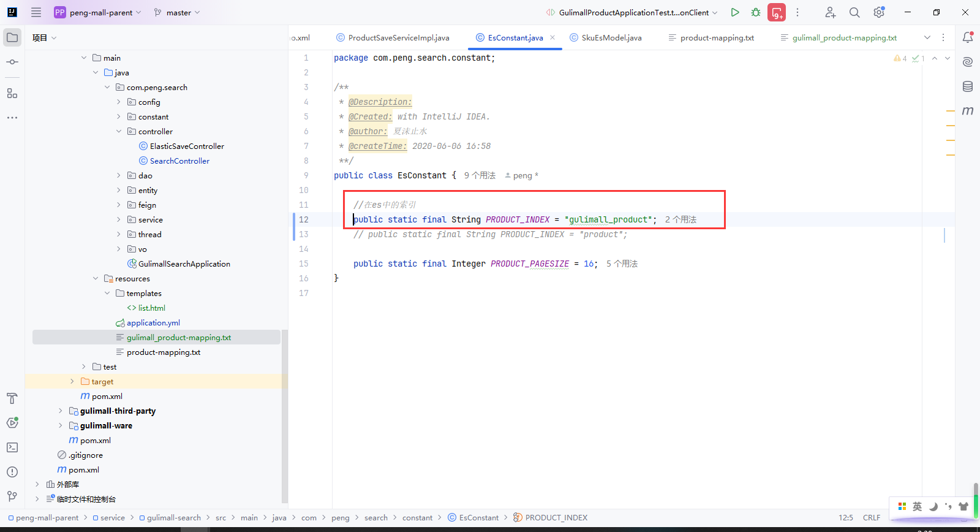Click the project tree vertical scrollbar
The image size is (980, 532).
pyautogui.click(x=284, y=417)
